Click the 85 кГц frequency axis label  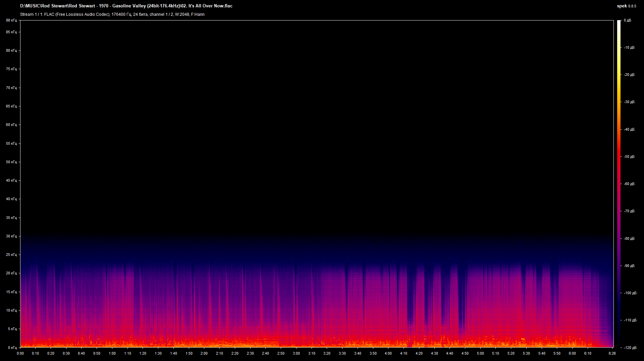(x=11, y=32)
